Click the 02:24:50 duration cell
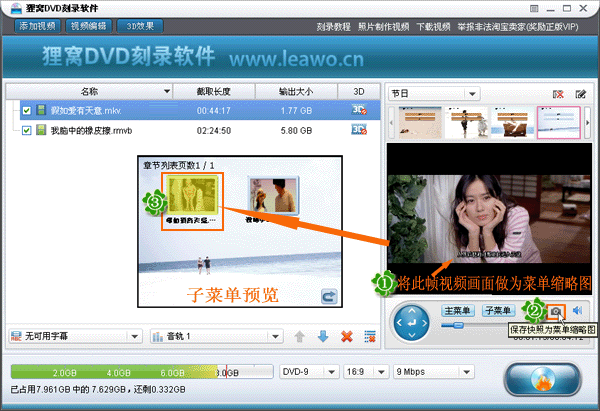This screenshot has width=600, height=411. coord(214,130)
